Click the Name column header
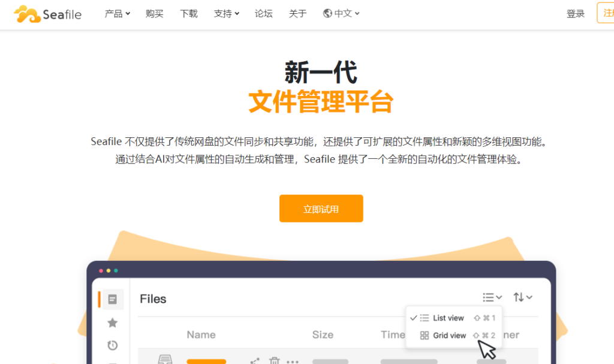 (201, 335)
